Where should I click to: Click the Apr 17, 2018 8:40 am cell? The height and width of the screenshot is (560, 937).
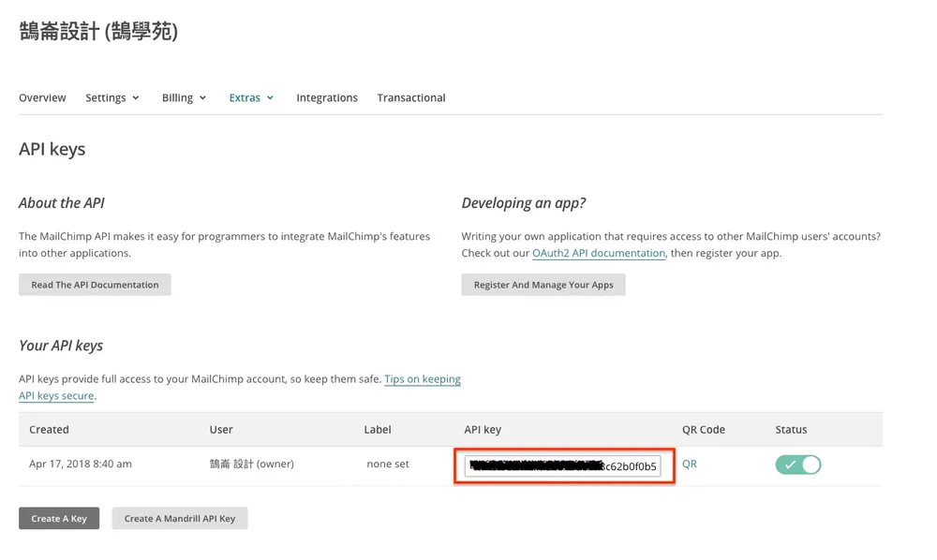(81, 464)
